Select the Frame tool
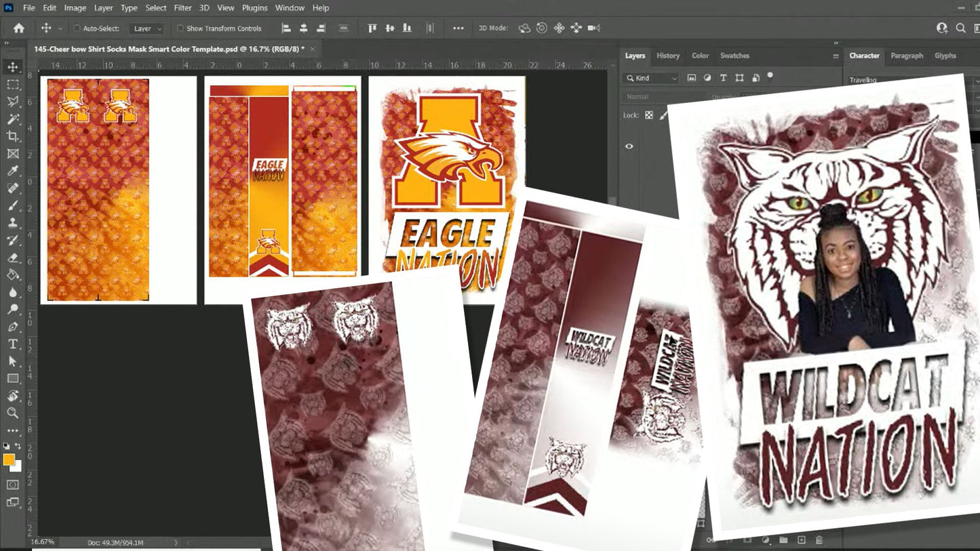 [13, 154]
